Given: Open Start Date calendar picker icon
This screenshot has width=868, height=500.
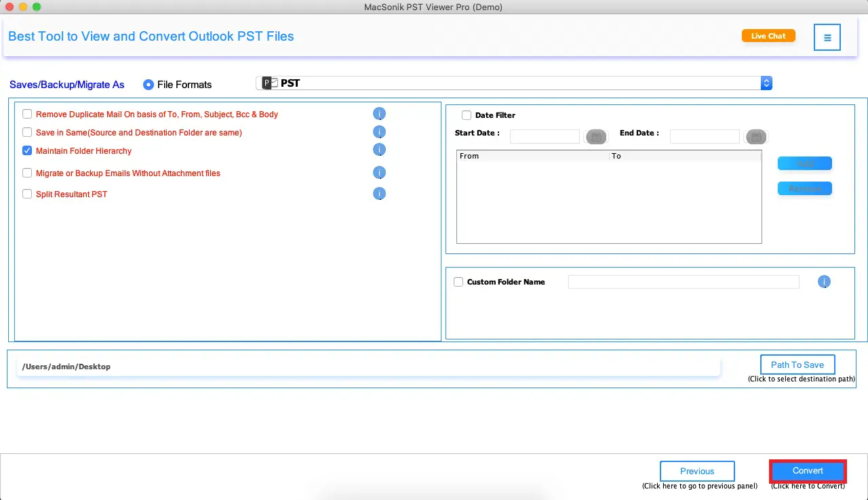Looking at the screenshot, I should (x=597, y=137).
